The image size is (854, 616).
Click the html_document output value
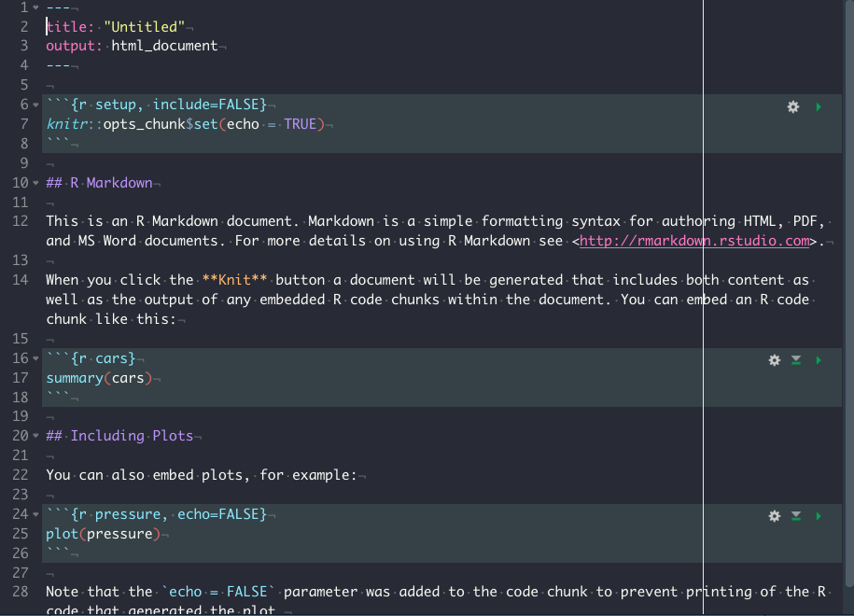click(x=164, y=46)
